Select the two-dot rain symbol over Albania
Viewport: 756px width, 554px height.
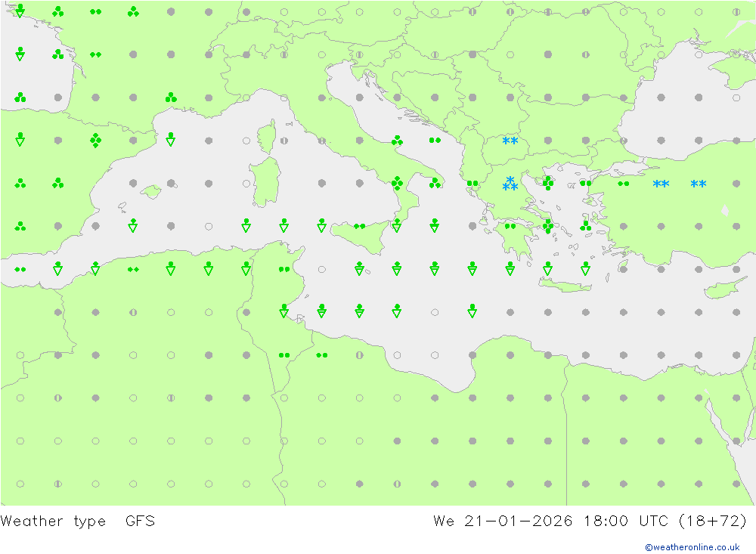pos(472,184)
